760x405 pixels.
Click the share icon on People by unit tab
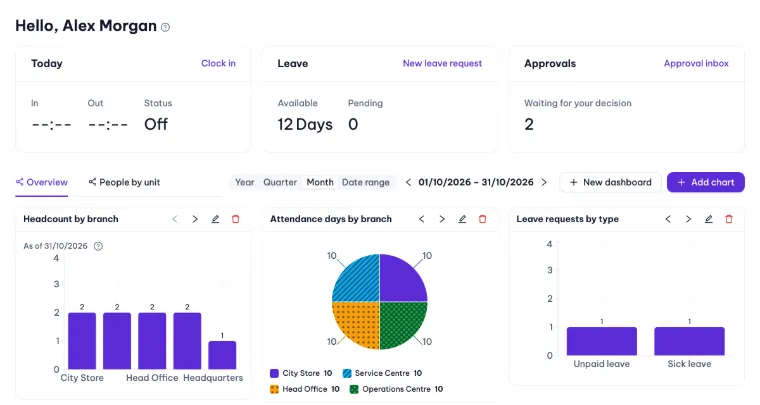(x=92, y=182)
